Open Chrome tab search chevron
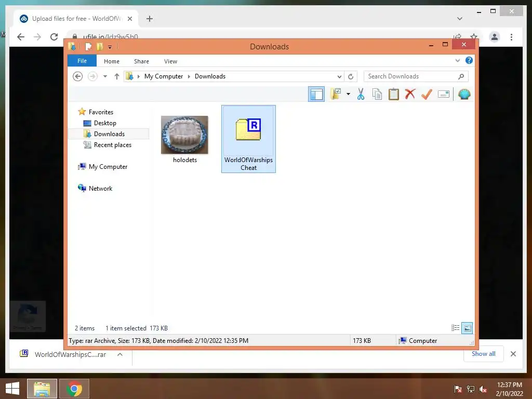The width and height of the screenshot is (532, 399). click(459, 19)
